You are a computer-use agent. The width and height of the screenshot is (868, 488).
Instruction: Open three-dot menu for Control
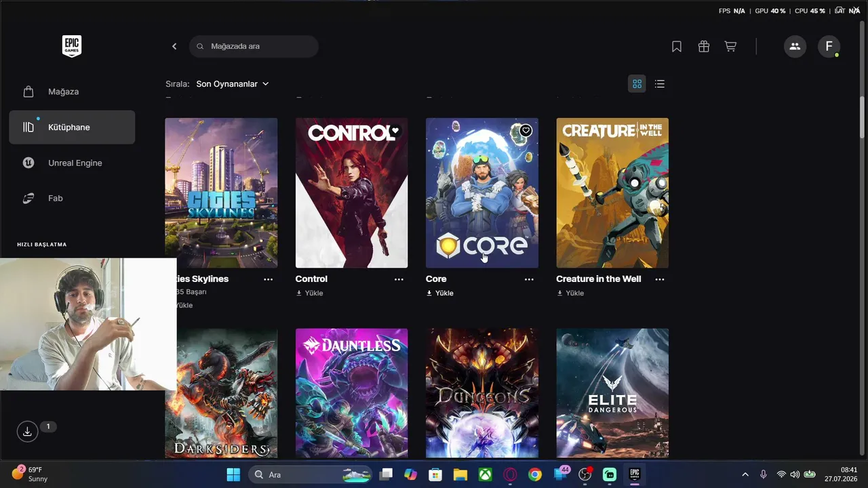point(399,279)
